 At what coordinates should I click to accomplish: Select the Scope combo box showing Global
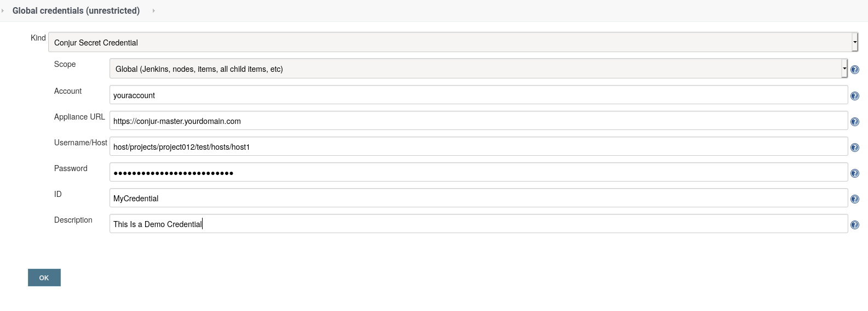tap(479, 69)
